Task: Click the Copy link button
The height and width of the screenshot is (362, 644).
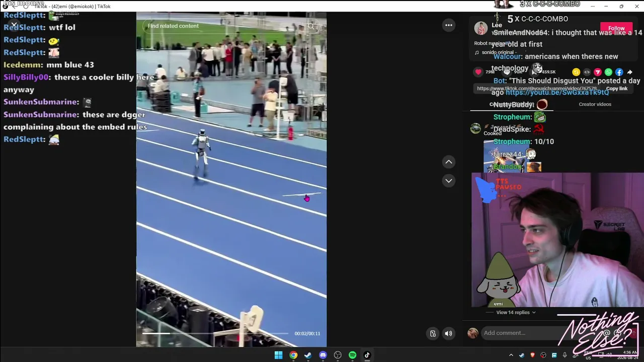Action: (616, 88)
